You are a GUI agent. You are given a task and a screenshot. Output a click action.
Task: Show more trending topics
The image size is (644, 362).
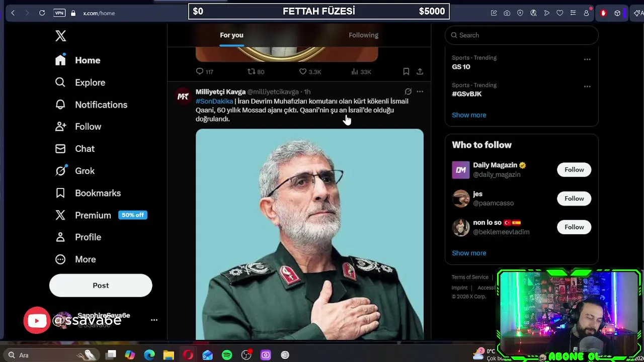pos(469,115)
